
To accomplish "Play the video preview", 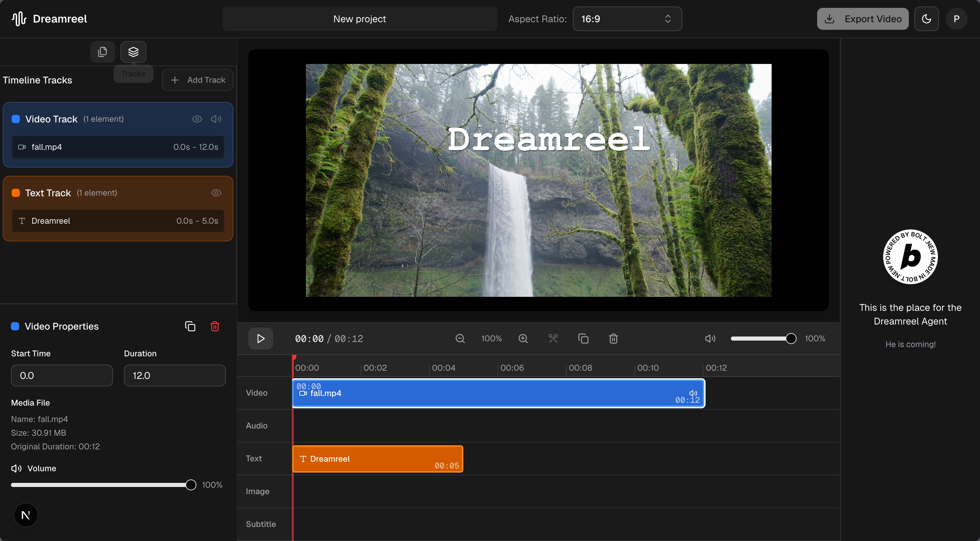I will tap(261, 338).
